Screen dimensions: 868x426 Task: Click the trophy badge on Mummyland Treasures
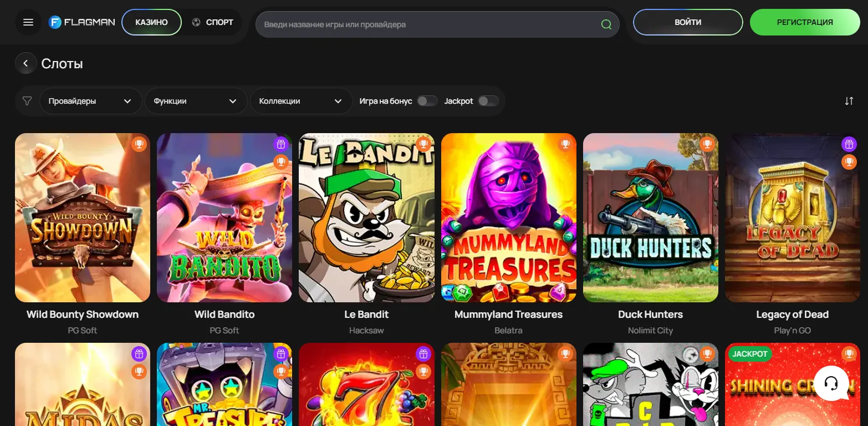pyautogui.click(x=565, y=144)
